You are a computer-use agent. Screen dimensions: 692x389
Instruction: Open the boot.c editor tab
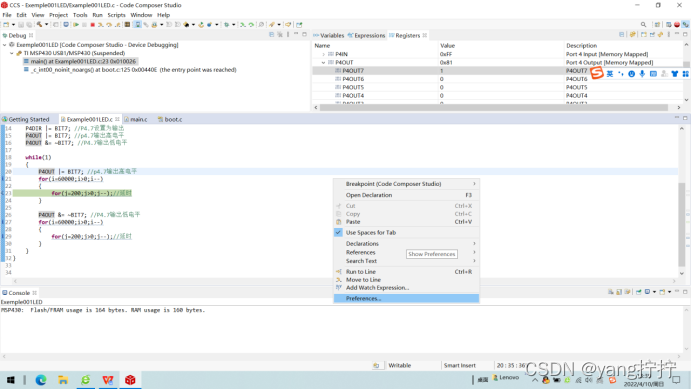pos(170,120)
